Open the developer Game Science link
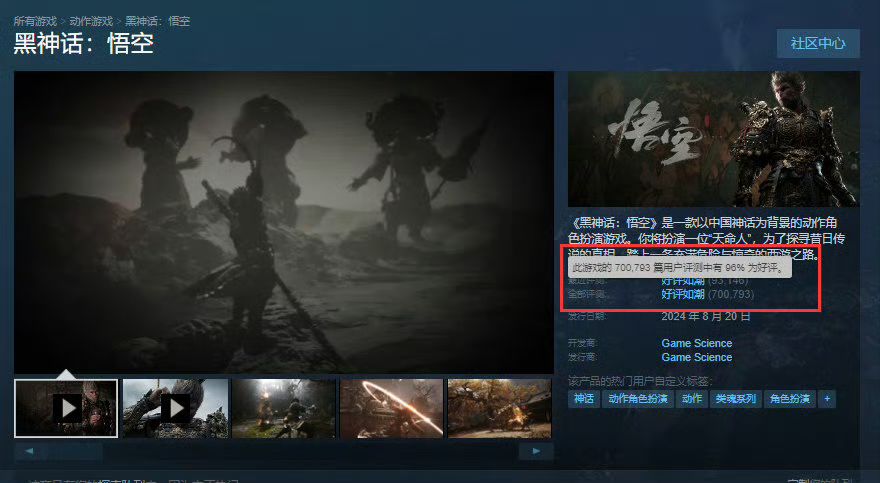 click(696, 343)
